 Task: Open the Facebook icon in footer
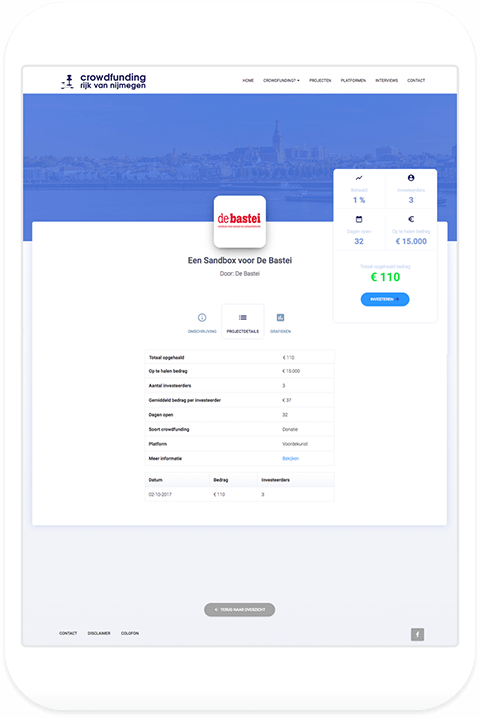pos(417,634)
